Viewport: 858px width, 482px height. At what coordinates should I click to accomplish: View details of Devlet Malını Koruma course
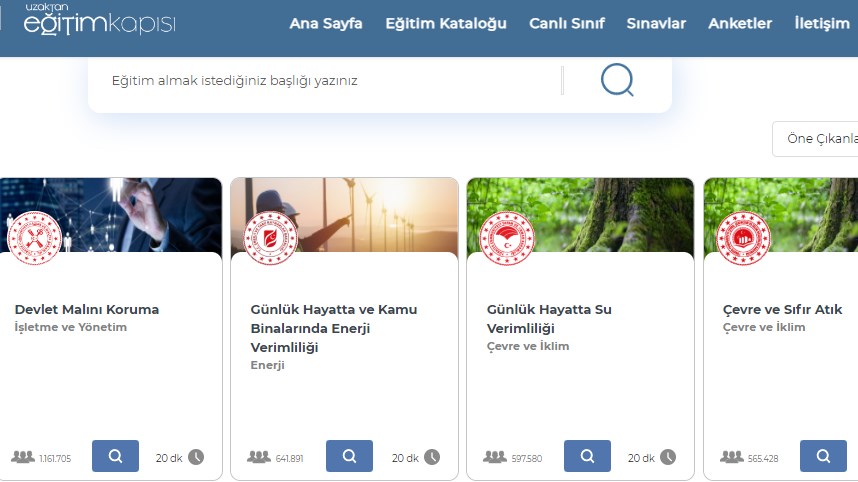[115, 456]
